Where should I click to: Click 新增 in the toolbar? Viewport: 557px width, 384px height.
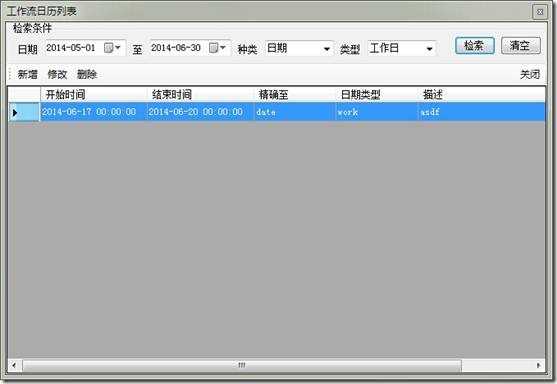click(27, 75)
